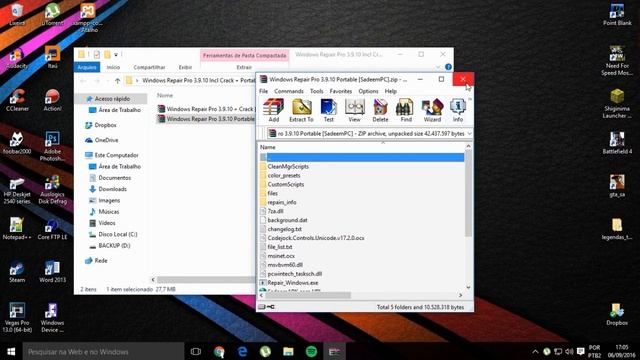Open Spotify from the taskbar

(311, 351)
